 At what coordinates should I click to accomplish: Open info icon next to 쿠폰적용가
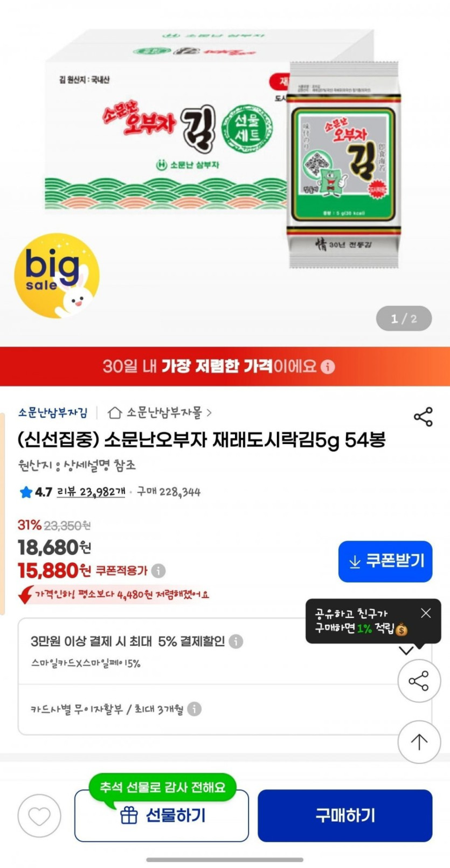click(158, 570)
